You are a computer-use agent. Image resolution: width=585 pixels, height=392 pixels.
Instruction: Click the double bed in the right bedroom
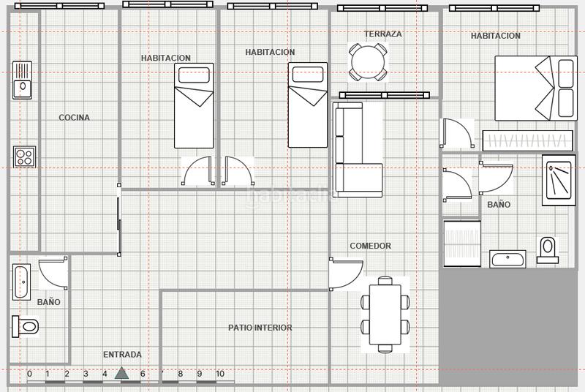tap(535, 88)
